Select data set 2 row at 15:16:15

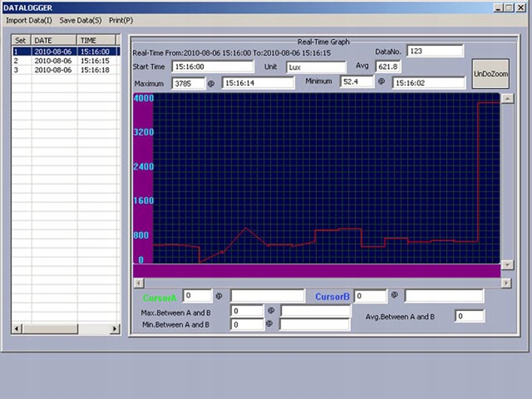click(x=65, y=61)
